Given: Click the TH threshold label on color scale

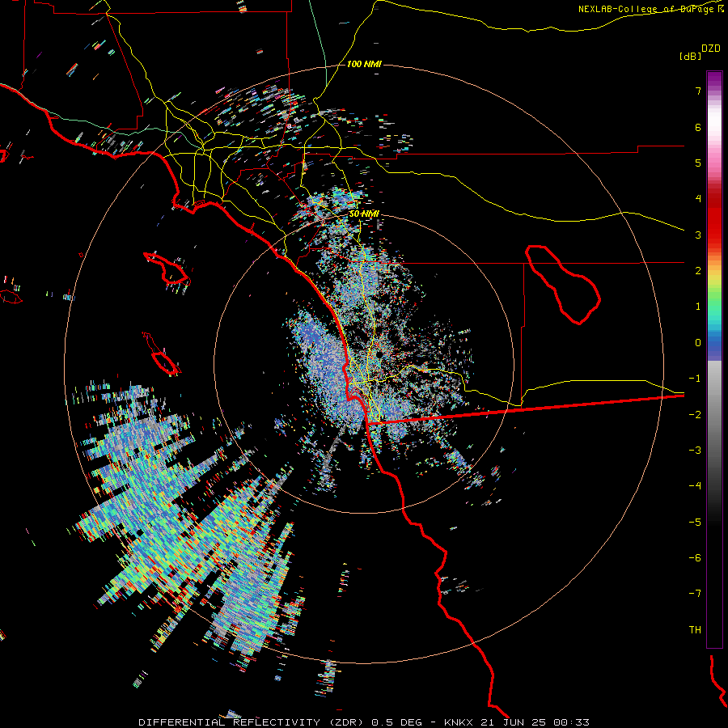Looking at the screenshot, I should (x=695, y=630).
